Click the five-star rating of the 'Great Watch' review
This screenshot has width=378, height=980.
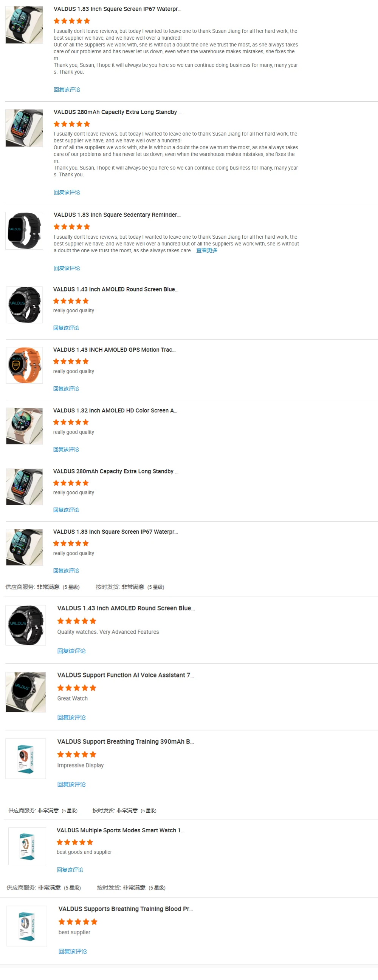point(77,688)
